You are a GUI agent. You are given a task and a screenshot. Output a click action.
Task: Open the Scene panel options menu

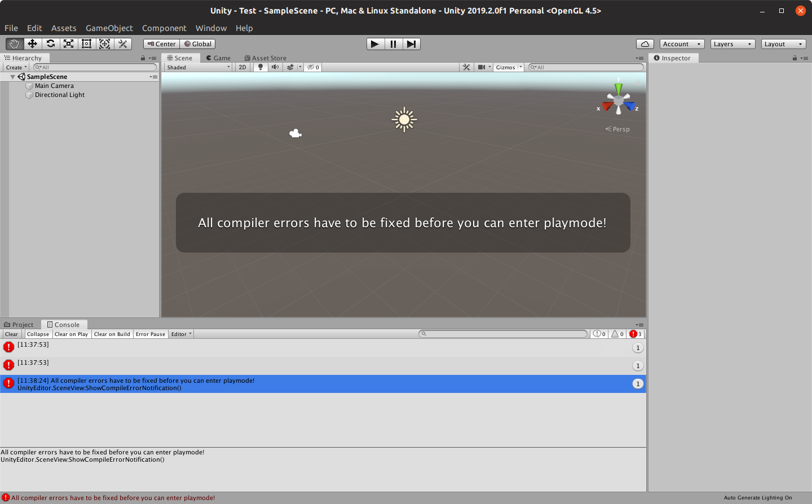click(x=639, y=58)
